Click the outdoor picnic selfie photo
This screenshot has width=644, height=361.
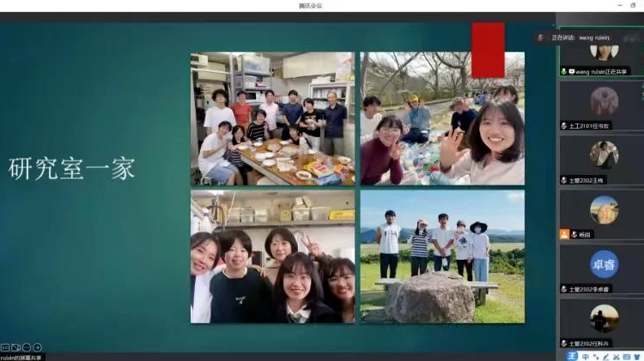442,118
